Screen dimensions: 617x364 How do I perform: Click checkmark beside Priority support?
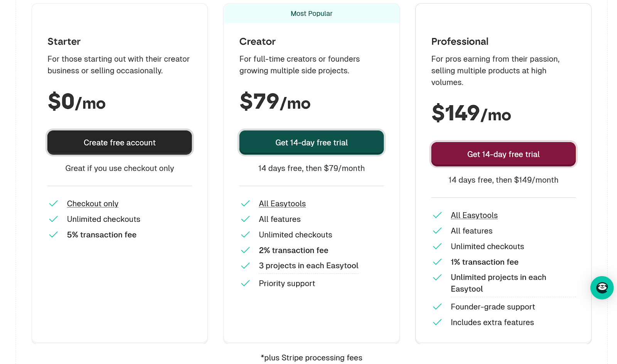coord(245,283)
